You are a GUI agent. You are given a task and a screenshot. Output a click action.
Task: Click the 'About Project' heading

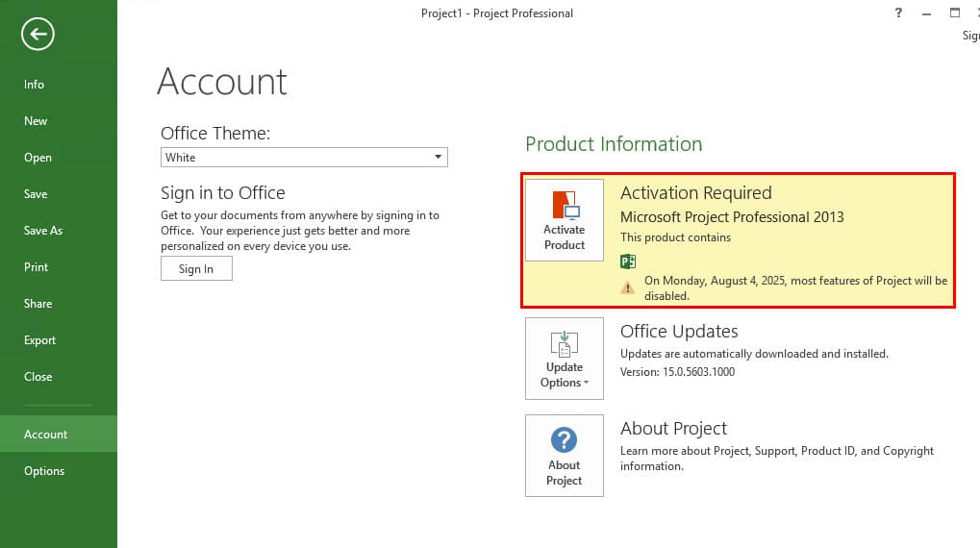pyautogui.click(x=674, y=429)
